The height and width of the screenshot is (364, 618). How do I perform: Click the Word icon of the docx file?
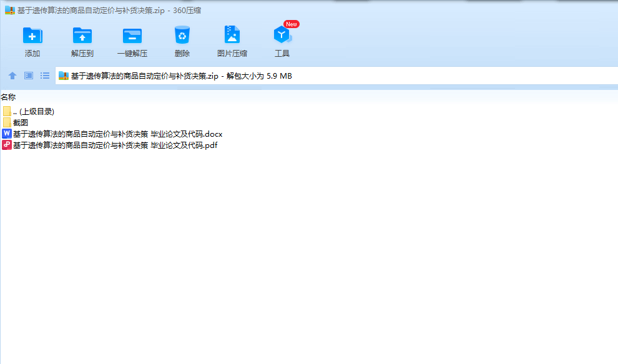[x=6, y=134]
